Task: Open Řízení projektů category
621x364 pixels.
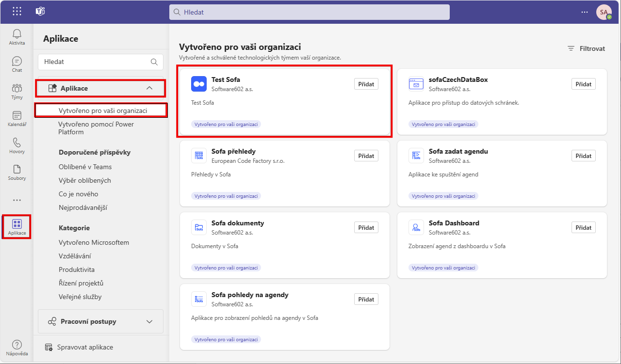Action: [x=81, y=283]
